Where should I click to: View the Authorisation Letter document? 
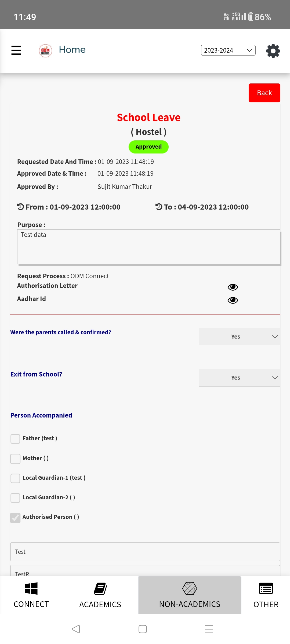click(x=233, y=287)
